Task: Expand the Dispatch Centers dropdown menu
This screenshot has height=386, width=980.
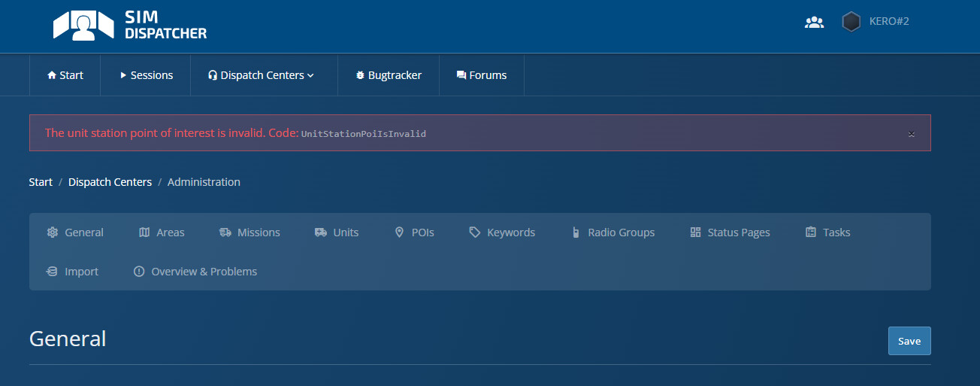Action: (x=261, y=75)
